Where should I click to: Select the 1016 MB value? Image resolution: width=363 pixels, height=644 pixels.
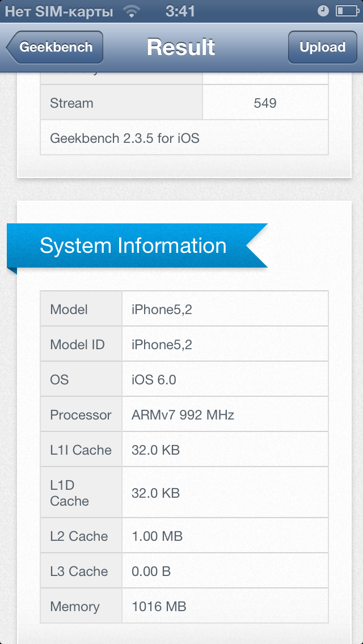coord(159,606)
